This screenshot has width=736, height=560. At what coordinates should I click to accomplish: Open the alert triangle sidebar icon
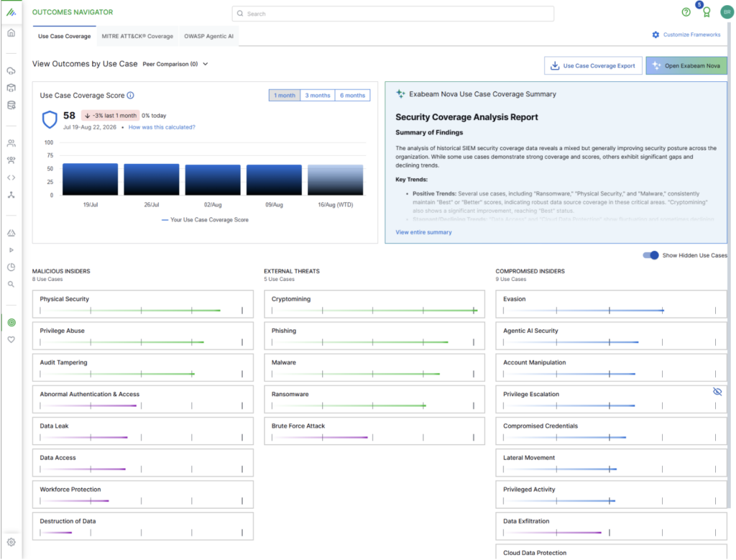(11, 233)
